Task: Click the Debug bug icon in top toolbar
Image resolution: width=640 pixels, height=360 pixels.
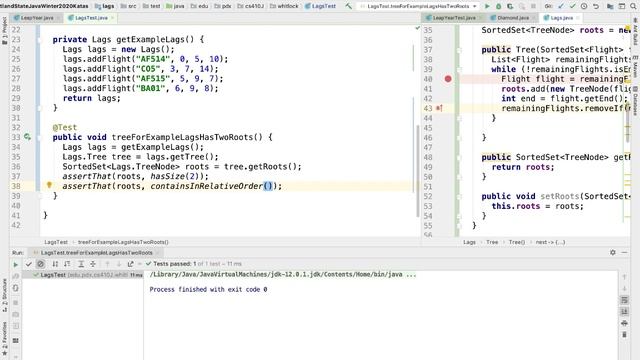Action: click(498, 6)
